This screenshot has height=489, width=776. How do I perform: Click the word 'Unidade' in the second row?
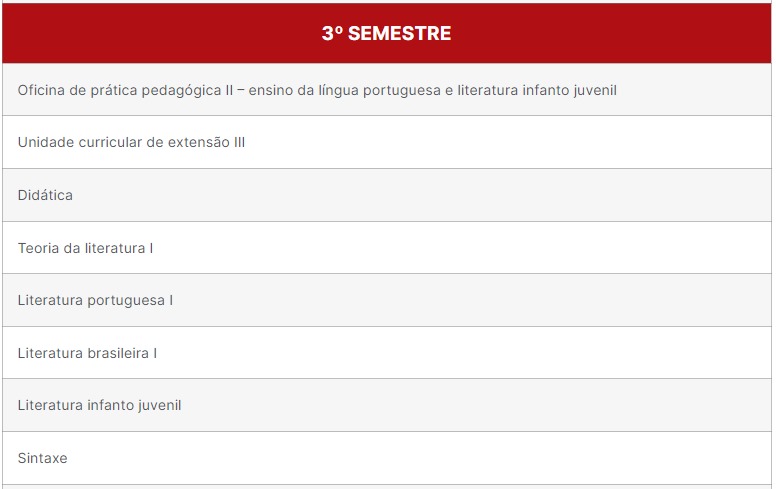tap(46, 143)
